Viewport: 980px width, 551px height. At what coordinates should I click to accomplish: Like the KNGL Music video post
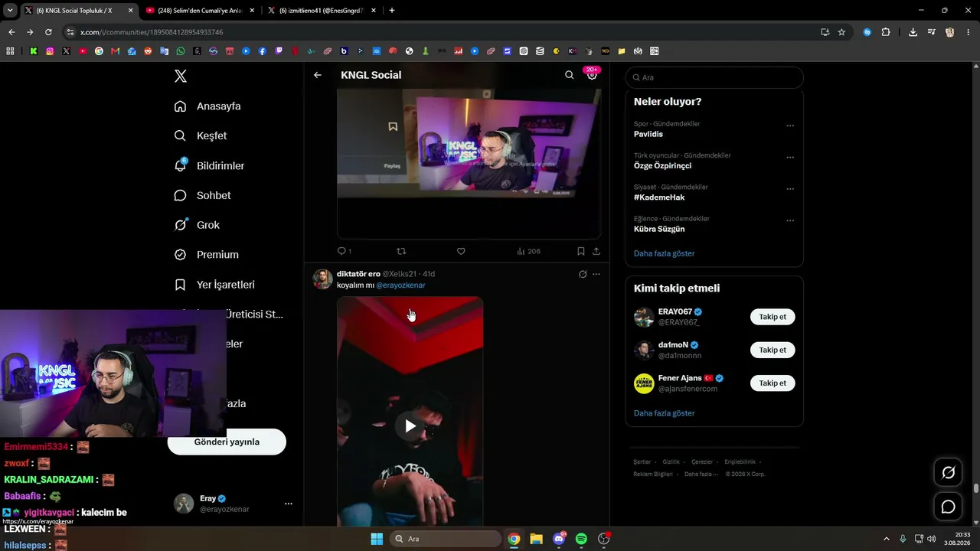point(461,251)
